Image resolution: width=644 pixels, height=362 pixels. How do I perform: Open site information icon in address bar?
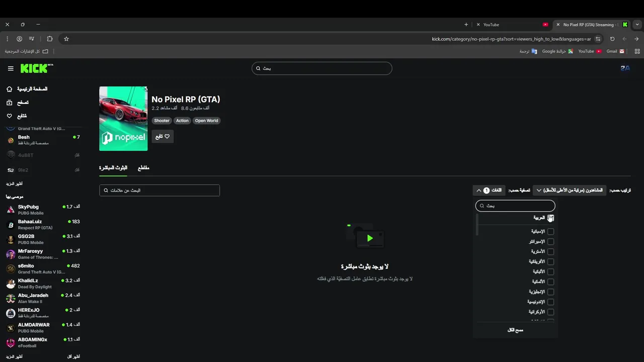[x=598, y=39]
